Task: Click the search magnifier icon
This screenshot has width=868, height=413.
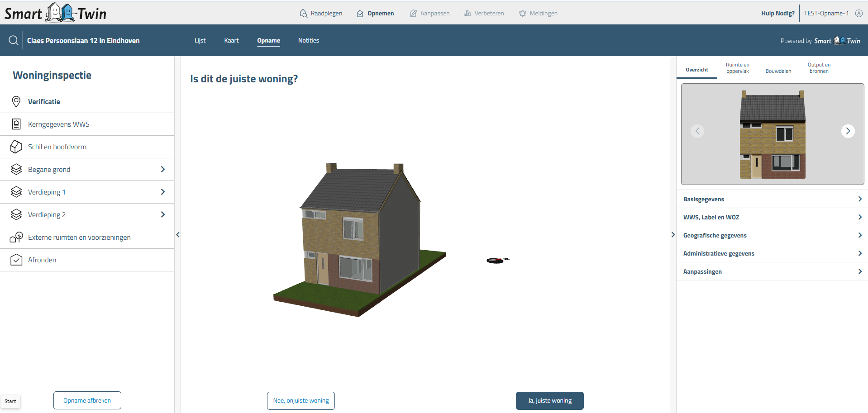Action: click(x=14, y=40)
